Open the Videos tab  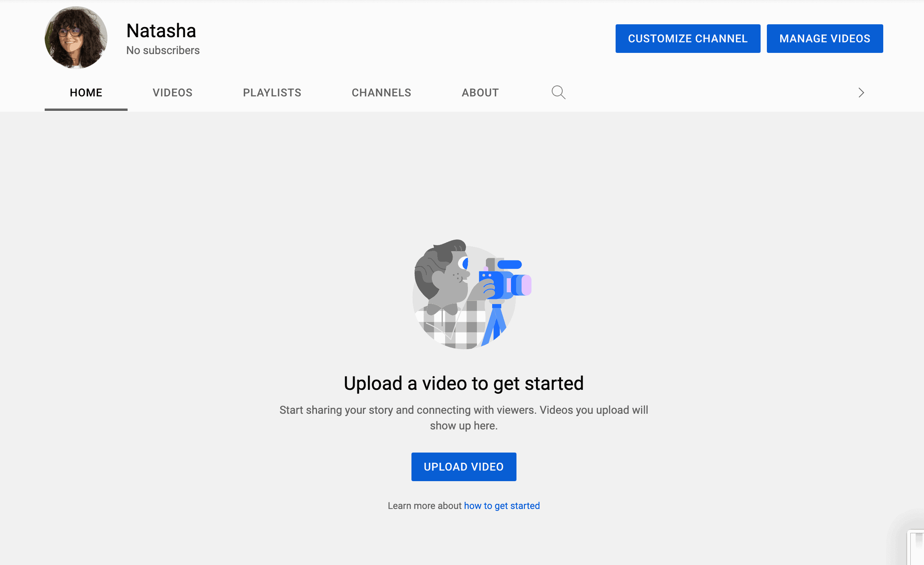click(x=172, y=93)
